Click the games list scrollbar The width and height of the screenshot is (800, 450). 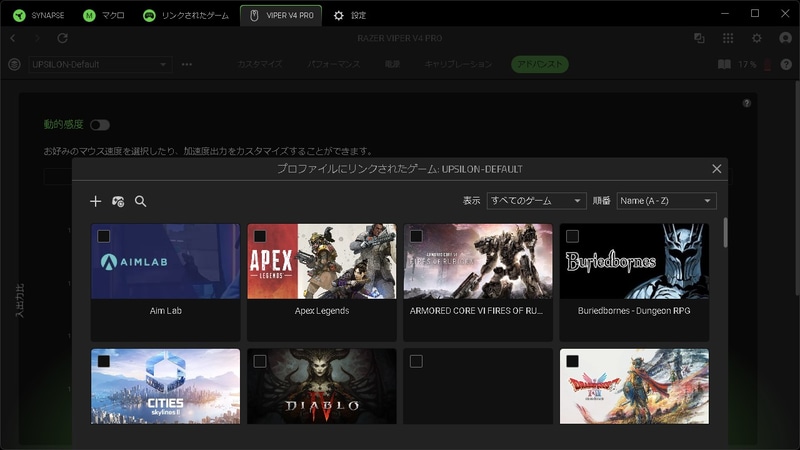(x=725, y=233)
